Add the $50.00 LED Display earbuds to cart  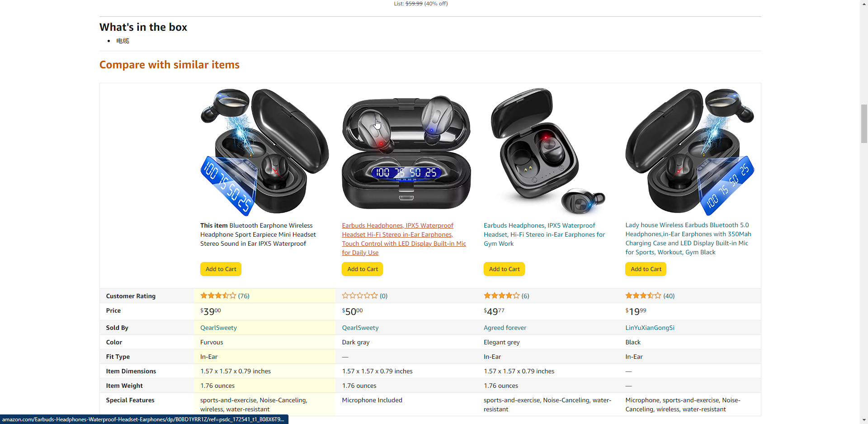(x=363, y=269)
